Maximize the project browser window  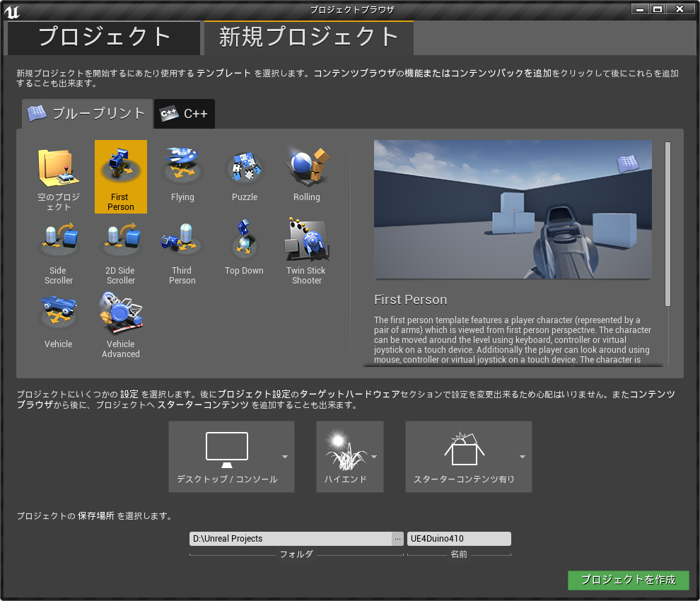click(x=657, y=9)
